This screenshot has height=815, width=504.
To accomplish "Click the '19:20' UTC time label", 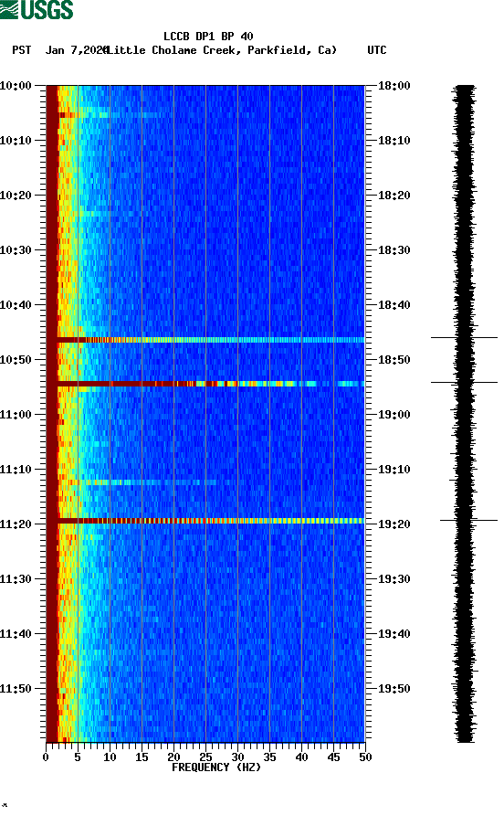I will tap(394, 524).
